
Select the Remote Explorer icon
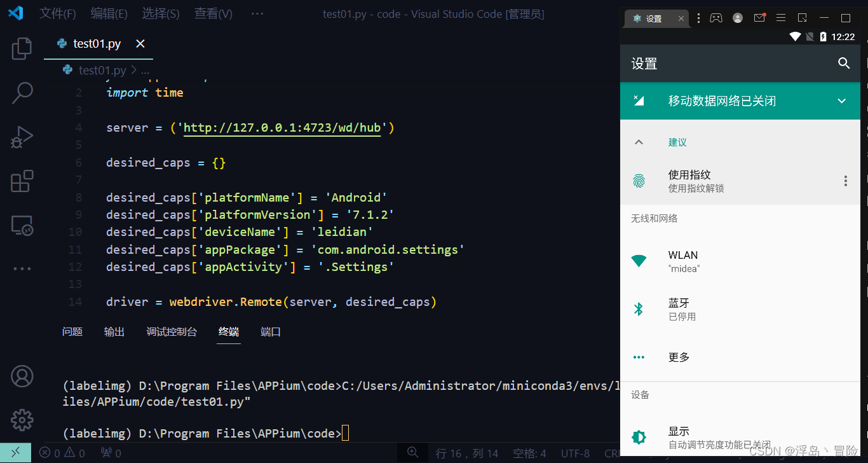[x=22, y=225]
